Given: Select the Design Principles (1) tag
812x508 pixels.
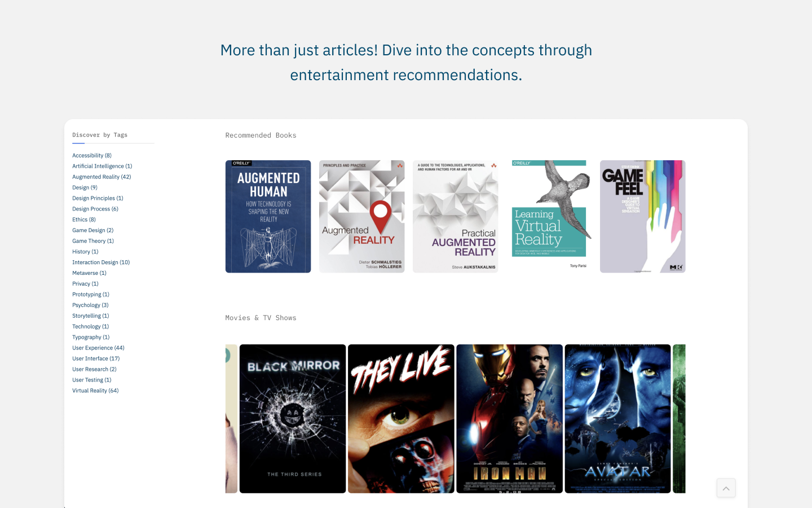Looking at the screenshot, I should point(98,198).
